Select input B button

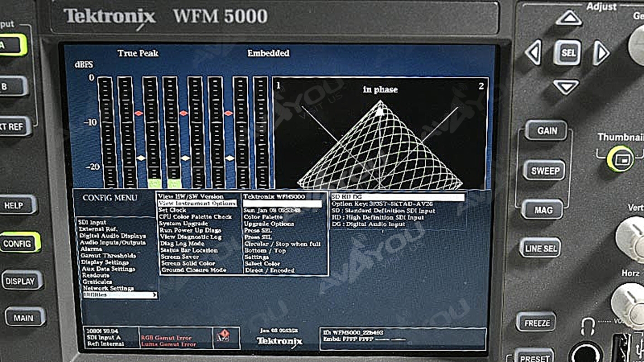[x=13, y=87]
